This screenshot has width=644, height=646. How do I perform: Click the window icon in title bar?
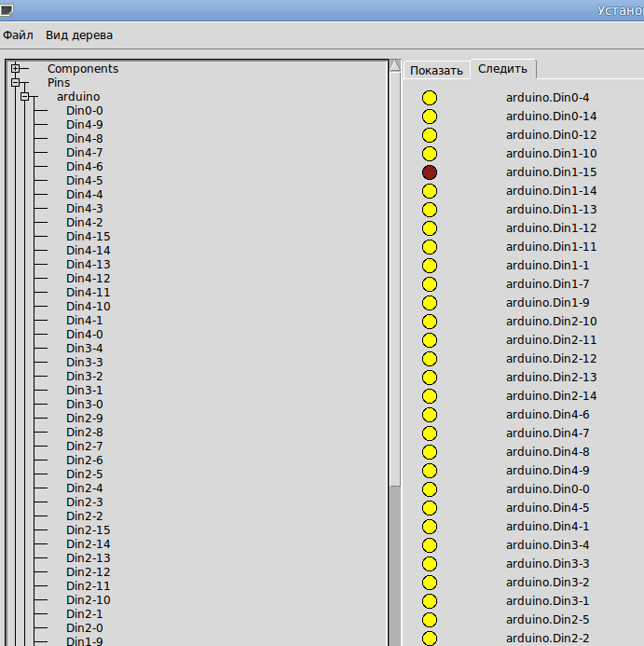(7, 9)
